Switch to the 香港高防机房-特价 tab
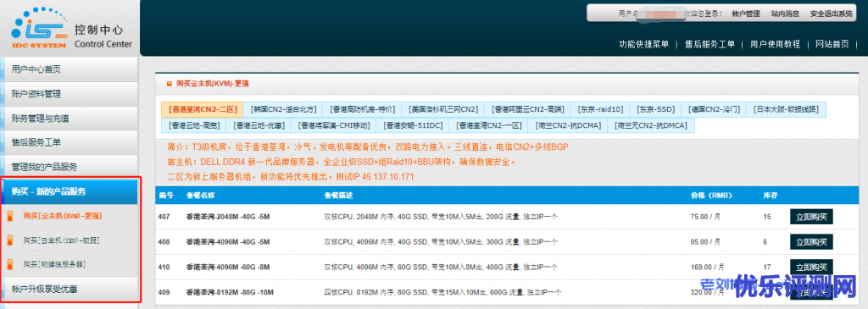The width and height of the screenshot is (868, 309). (363, 109)
